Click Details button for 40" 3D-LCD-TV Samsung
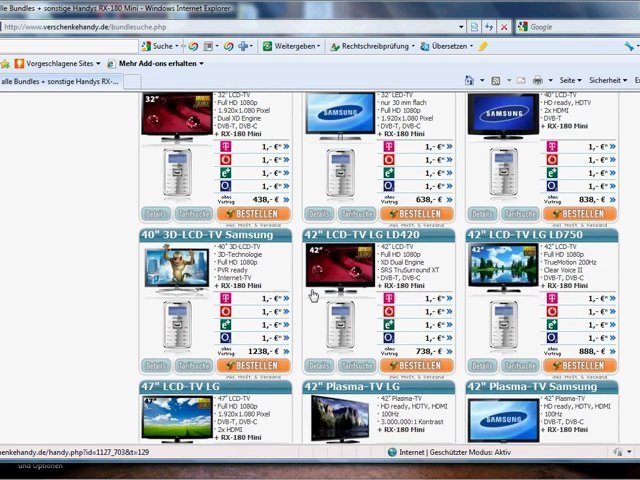This screenshot has height=480, width=640. pyautogui.click(x=156, y=366)
